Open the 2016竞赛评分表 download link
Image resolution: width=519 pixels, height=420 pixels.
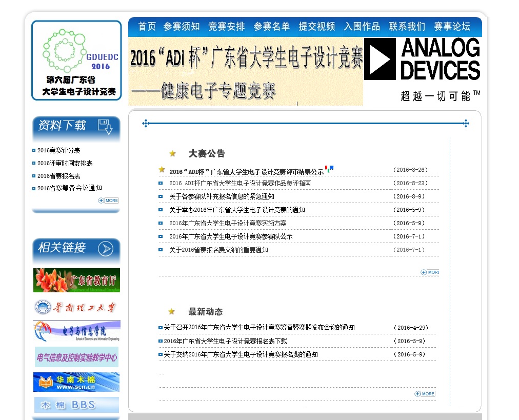pyautogui.click(x=59, y=150)
